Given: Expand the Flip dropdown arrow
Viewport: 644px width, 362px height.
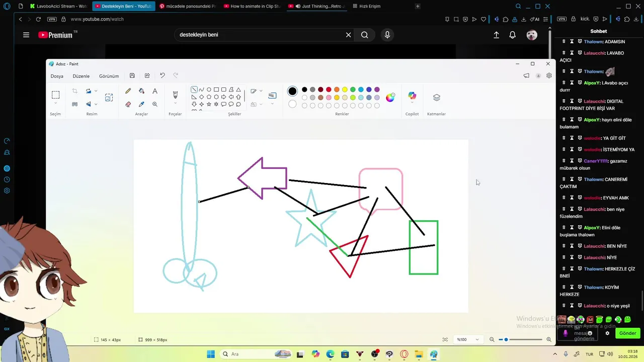Looking at the screenshot, I should [x=96, y=104].
